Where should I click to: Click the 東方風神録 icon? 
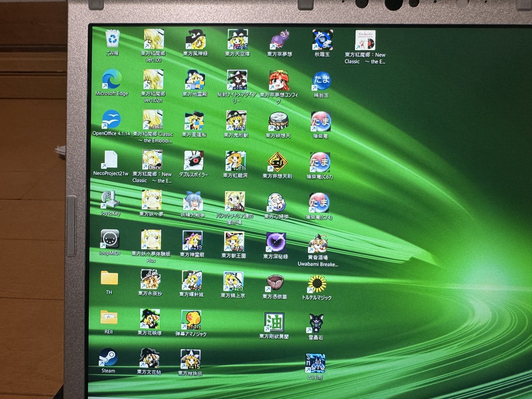pos(196,39)
